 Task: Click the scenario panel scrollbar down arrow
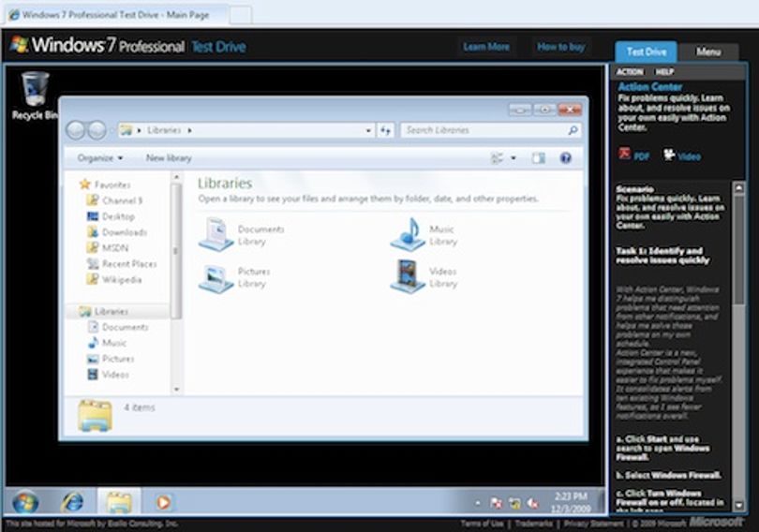(738, 506)
